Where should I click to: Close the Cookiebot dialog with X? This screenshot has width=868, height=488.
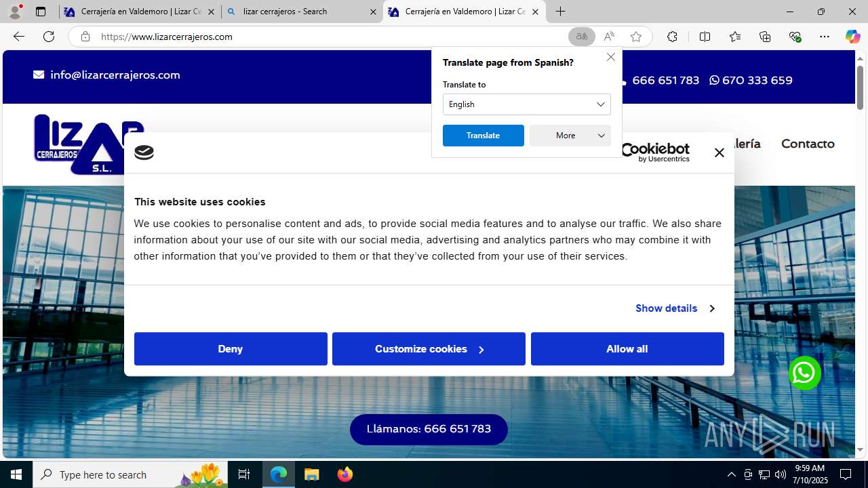click(x=719, y=152)
